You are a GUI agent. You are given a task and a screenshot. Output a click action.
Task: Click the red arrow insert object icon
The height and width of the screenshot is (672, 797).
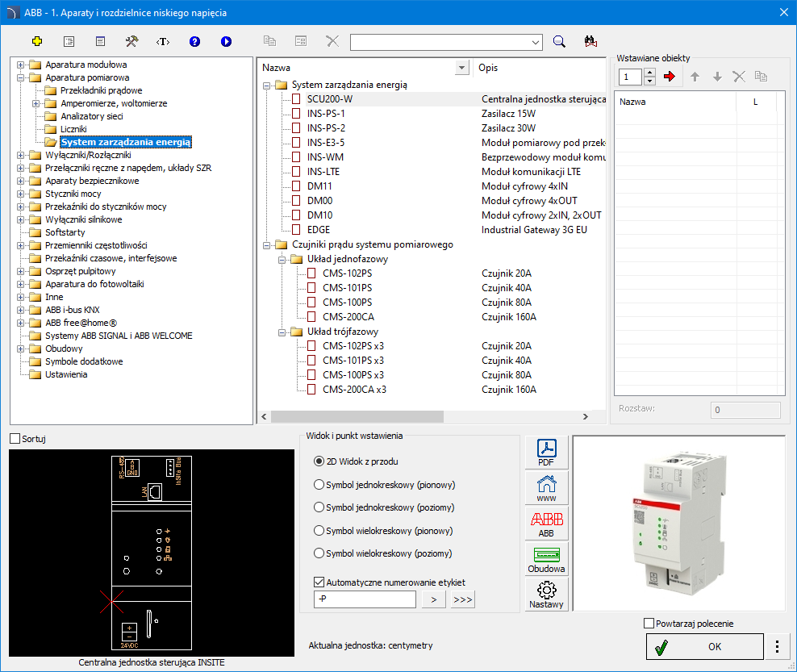[669, 77]
